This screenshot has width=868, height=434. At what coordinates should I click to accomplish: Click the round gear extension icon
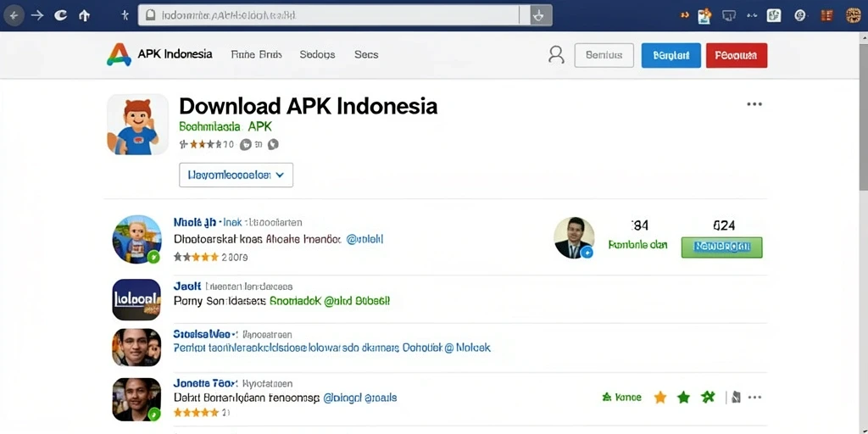coord(800,15)
